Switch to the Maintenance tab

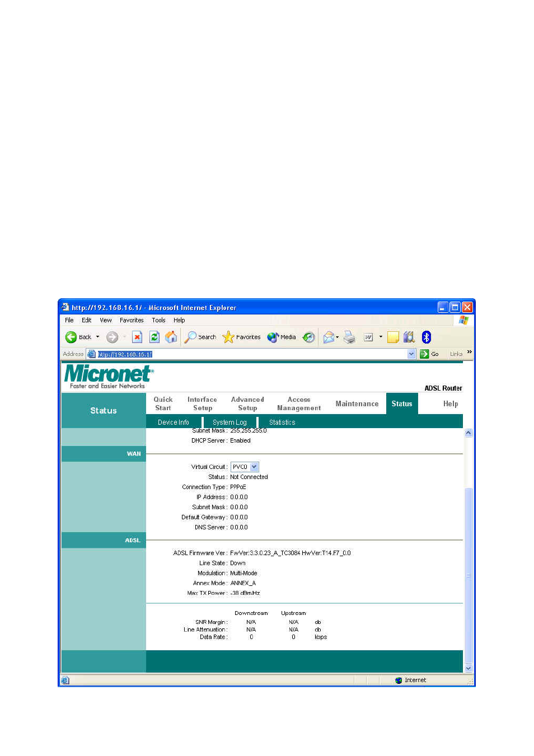point(357,403)
